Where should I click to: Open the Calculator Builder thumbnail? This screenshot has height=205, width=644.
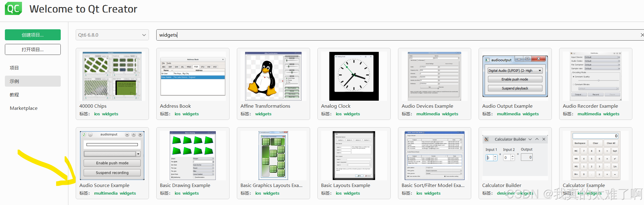click(x=515, y=156)
